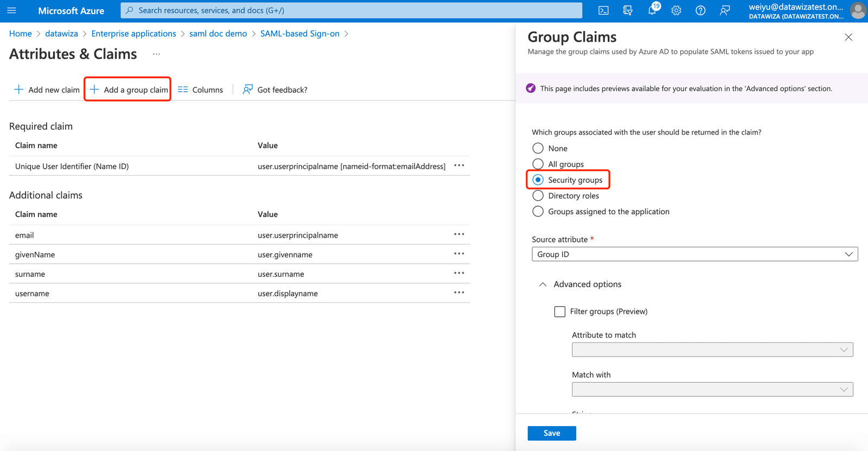The image size is (868, 451).
Task: Click the weiyu@datawizatest account name
Action: tap(796, 7)
